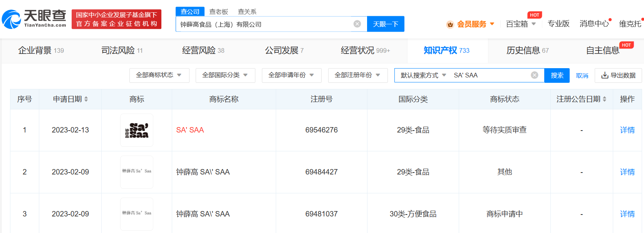Expand the 默认搜索方式 selector
Screen dimensions: 644x233
coord(423,75)
